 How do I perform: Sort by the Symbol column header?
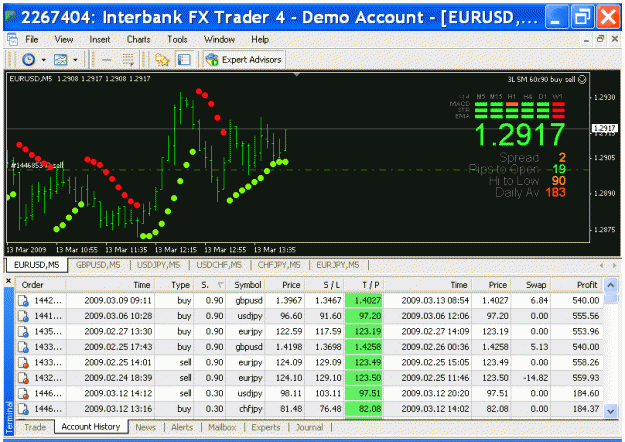coord(246,285)
